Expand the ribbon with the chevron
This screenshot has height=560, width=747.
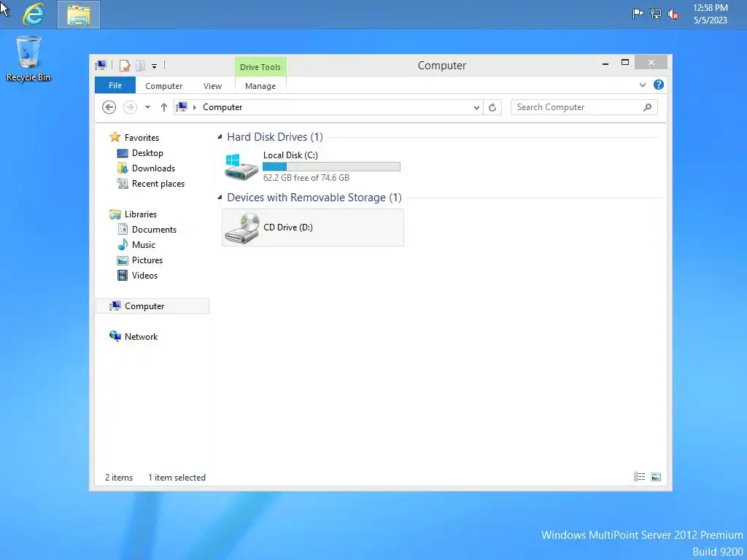642,85
